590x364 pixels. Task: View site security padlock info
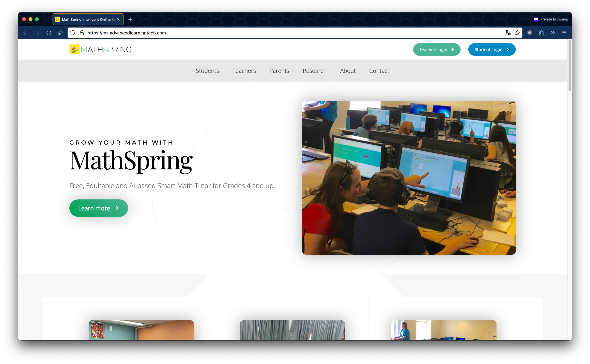(82, 33)
